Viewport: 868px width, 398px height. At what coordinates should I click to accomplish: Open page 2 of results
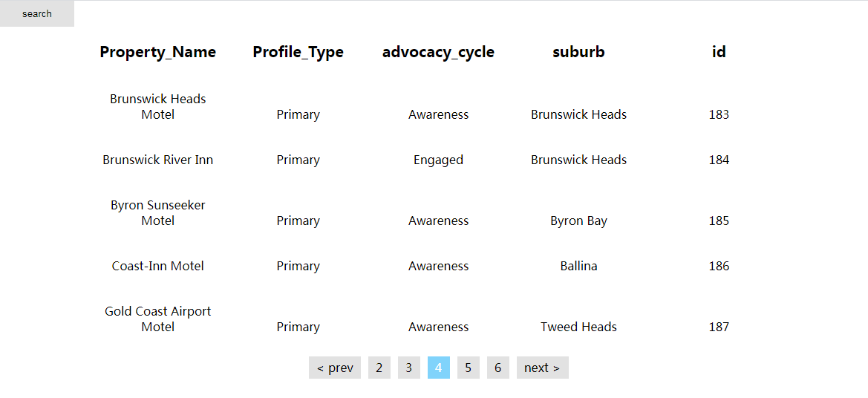tap(379, 368)
